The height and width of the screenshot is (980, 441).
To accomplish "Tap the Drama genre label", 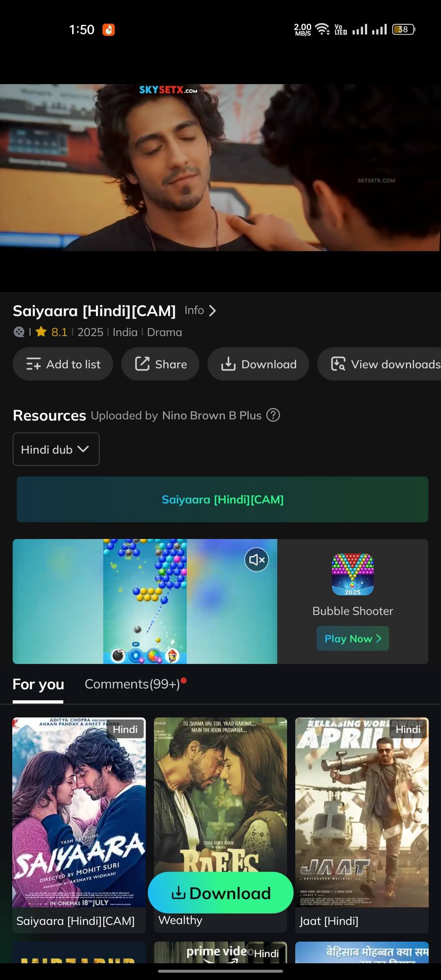I will (x=165, y=332).
